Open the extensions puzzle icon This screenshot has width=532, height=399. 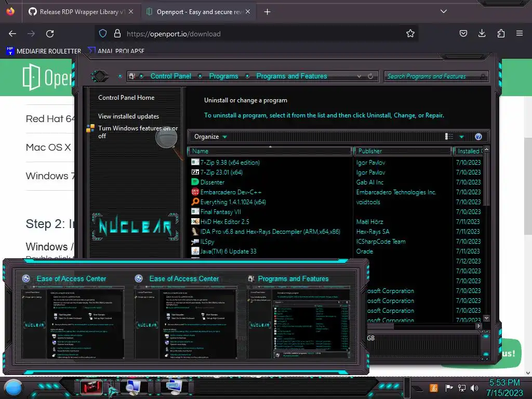pos(501,33)
